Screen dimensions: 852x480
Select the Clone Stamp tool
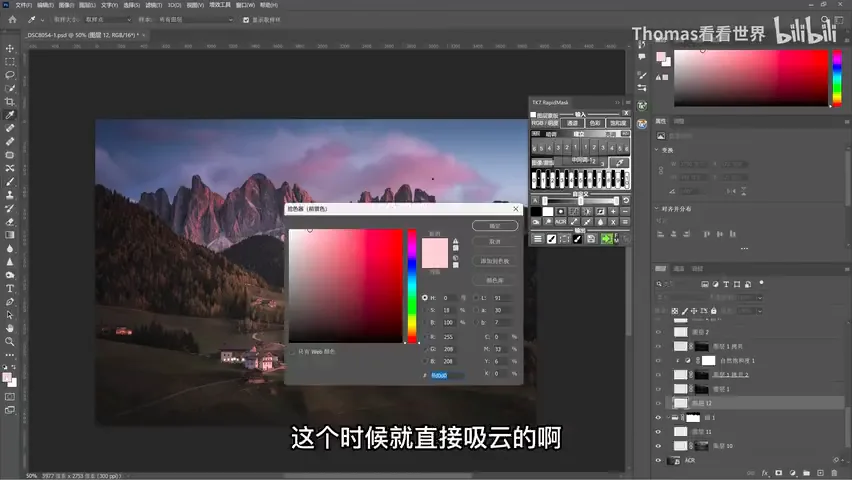[x=10, y=195]
